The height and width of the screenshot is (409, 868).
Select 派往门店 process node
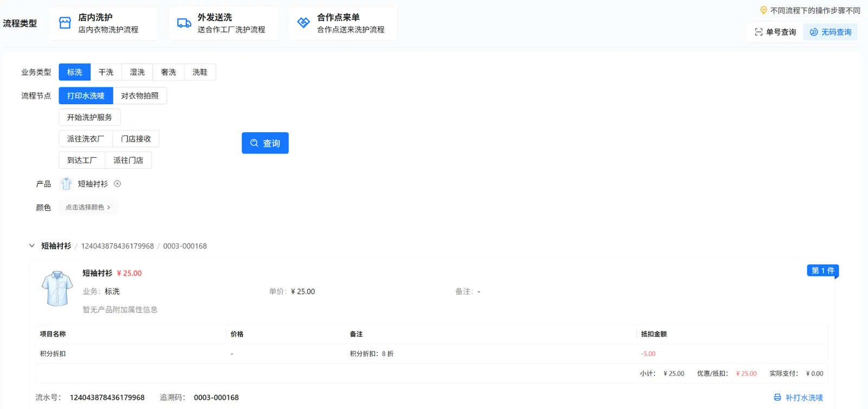point(129,161)
